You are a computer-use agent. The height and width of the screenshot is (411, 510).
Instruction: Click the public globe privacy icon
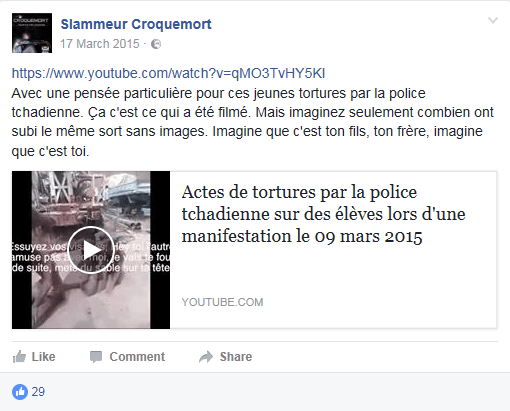click(156, 44)
